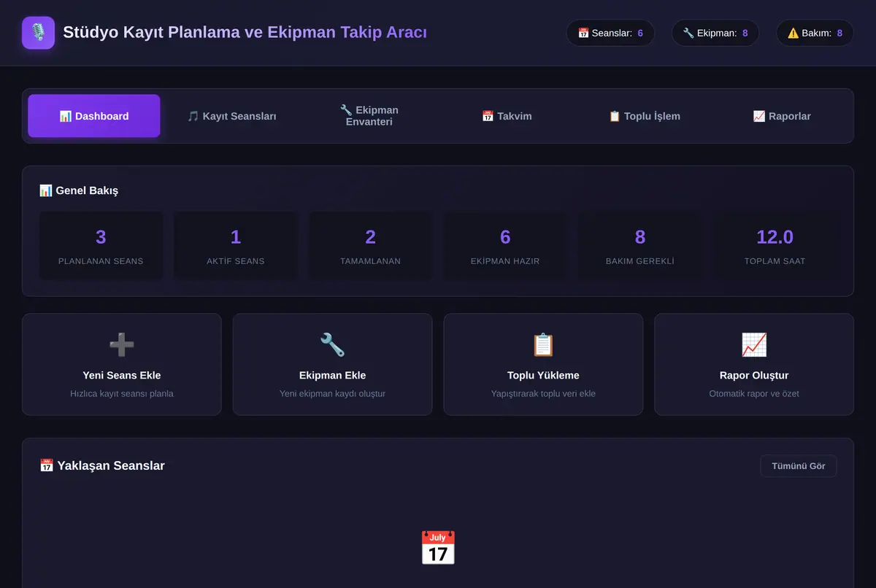Click the Ekipman Ekle card title
876x588 pixels.
pos(332,376)
